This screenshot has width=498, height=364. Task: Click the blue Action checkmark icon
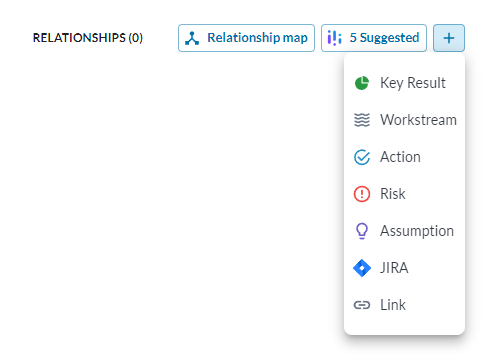click(x=362, y=157)
